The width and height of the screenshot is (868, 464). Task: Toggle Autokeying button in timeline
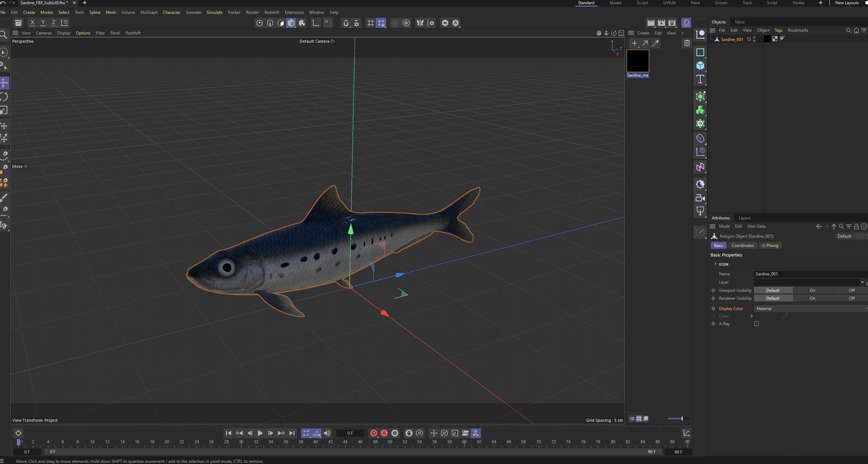tap(384, 433)
